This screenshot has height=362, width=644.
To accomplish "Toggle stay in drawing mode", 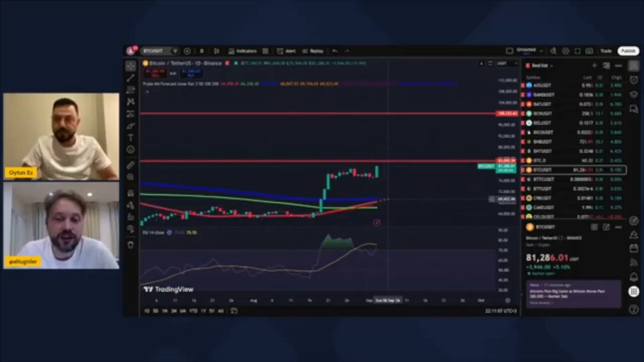I will click(130, 205).
